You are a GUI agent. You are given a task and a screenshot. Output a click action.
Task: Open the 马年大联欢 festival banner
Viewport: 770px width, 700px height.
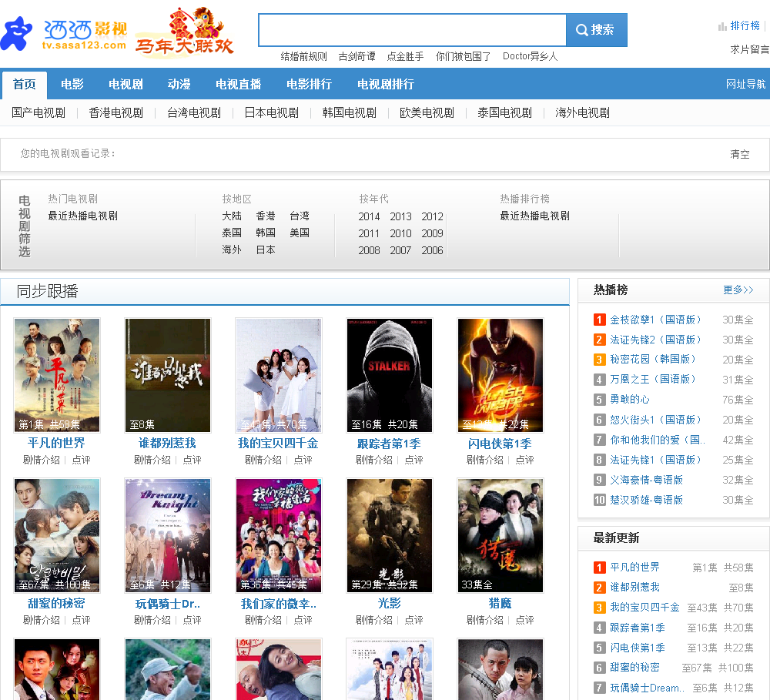click(184, 32)
